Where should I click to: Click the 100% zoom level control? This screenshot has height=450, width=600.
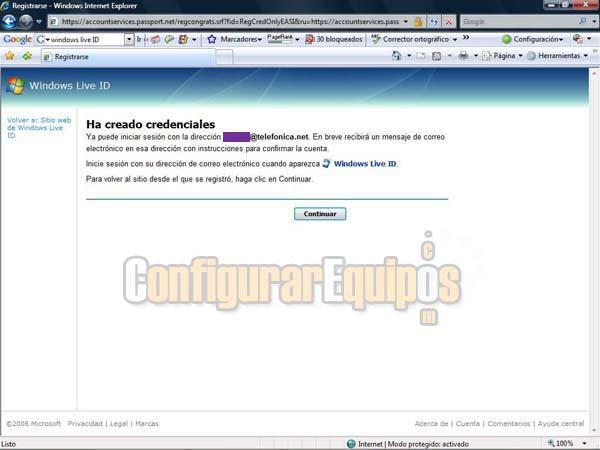[x=560, y=443]
